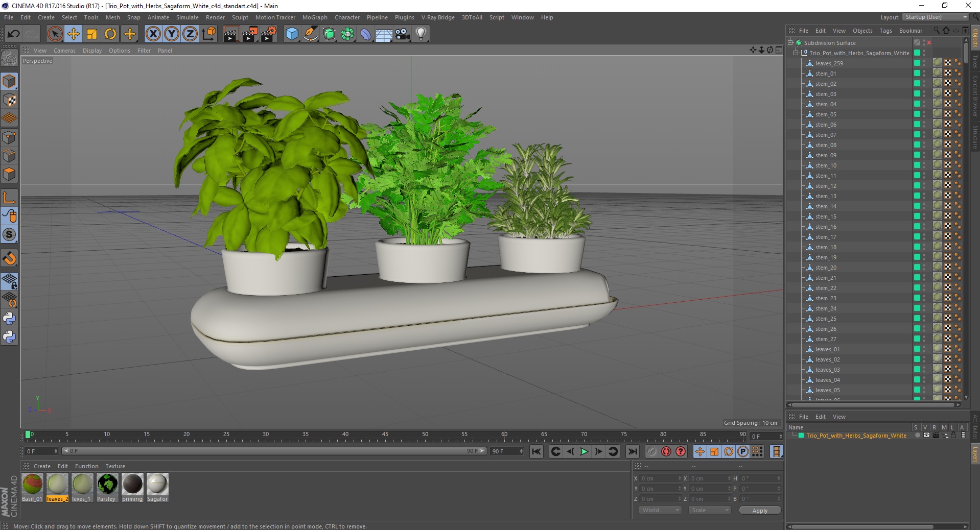Open the World coordinate dropdown
Screen dimensions: 980x530
660,510
